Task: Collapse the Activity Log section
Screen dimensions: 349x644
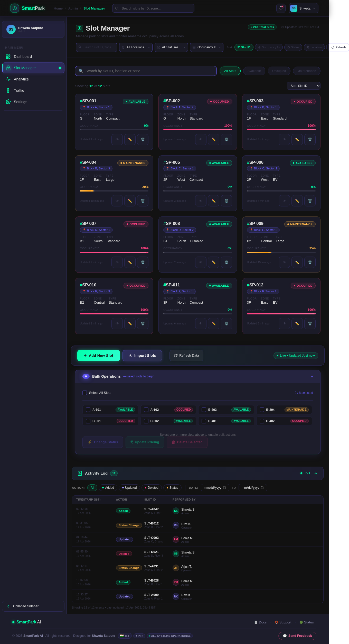Action: (x=316, y=473)
